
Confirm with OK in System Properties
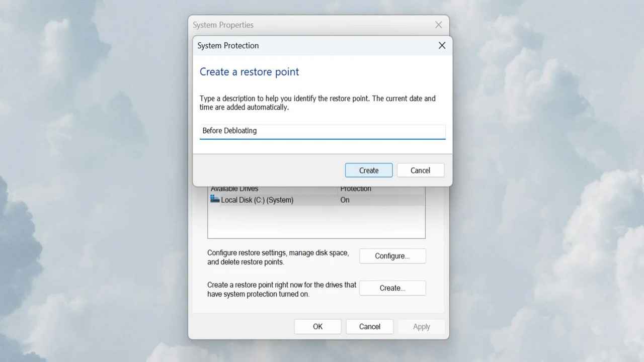click(317, 327)
